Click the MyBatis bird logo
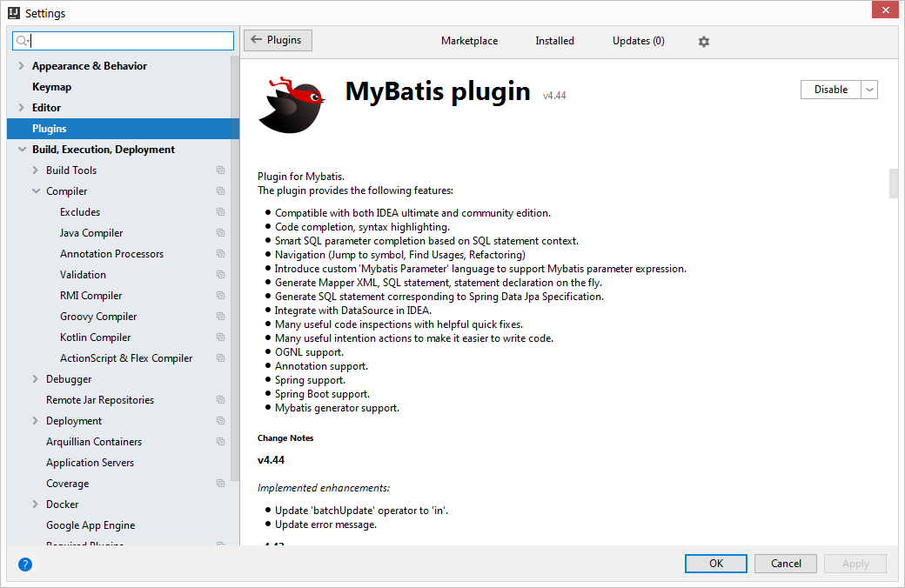The image size is (905, 588). (292, 105)
